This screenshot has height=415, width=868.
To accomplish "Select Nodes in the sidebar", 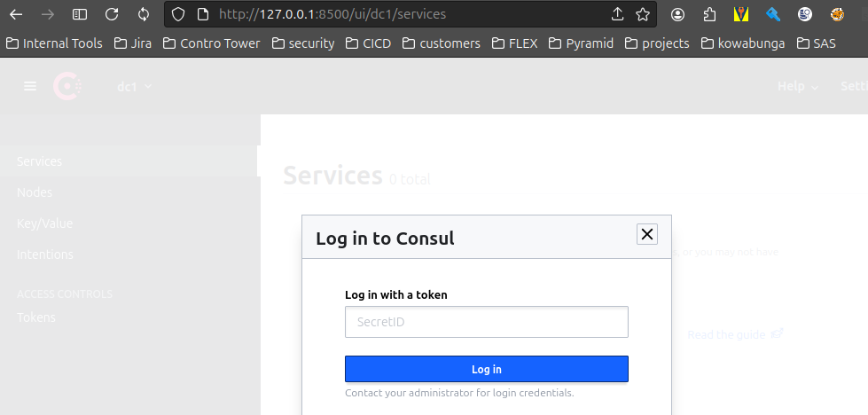I will point(129,192).
